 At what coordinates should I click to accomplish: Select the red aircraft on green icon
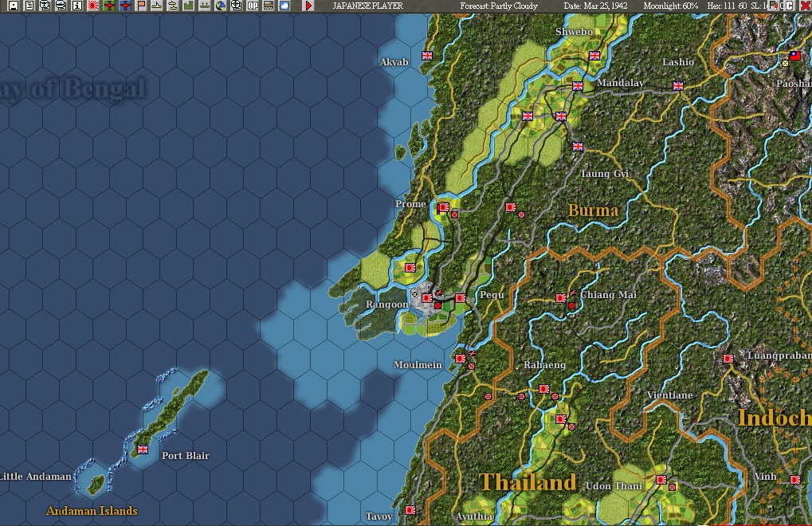point(109,6)
